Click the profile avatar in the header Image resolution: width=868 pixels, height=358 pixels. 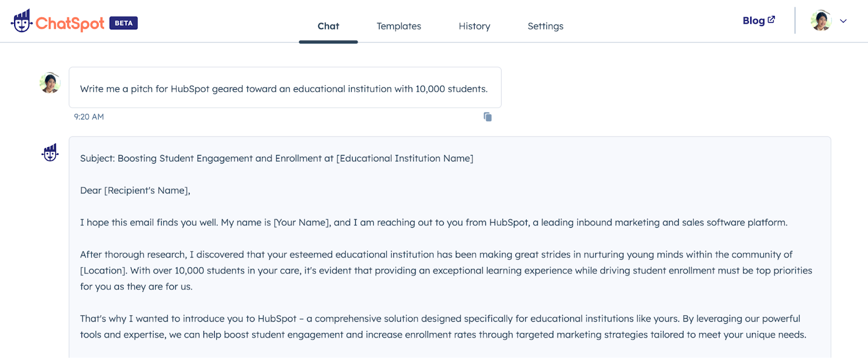pyautogui.click(x=821, y=21)
